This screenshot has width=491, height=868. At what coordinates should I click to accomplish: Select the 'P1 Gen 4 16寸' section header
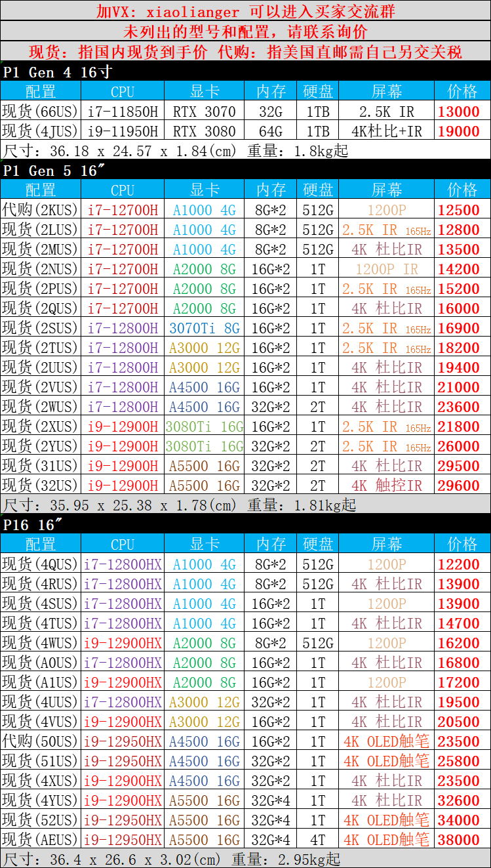245,72
